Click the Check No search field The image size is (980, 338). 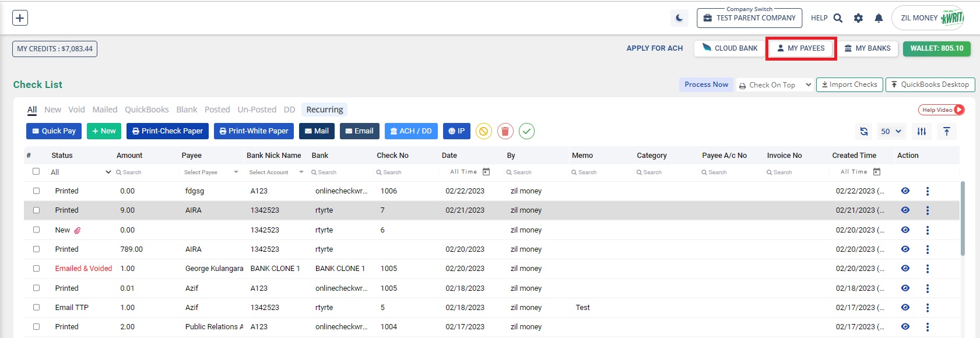(405, 172)
